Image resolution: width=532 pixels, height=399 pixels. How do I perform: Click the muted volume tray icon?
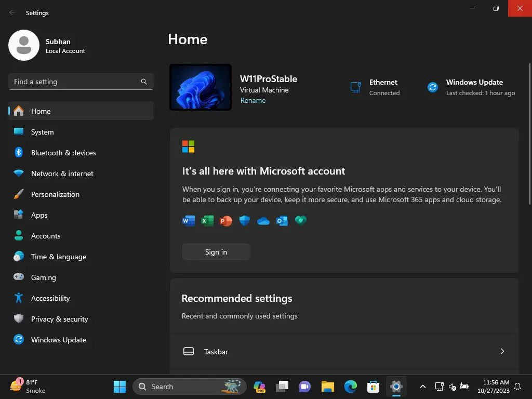453,387
